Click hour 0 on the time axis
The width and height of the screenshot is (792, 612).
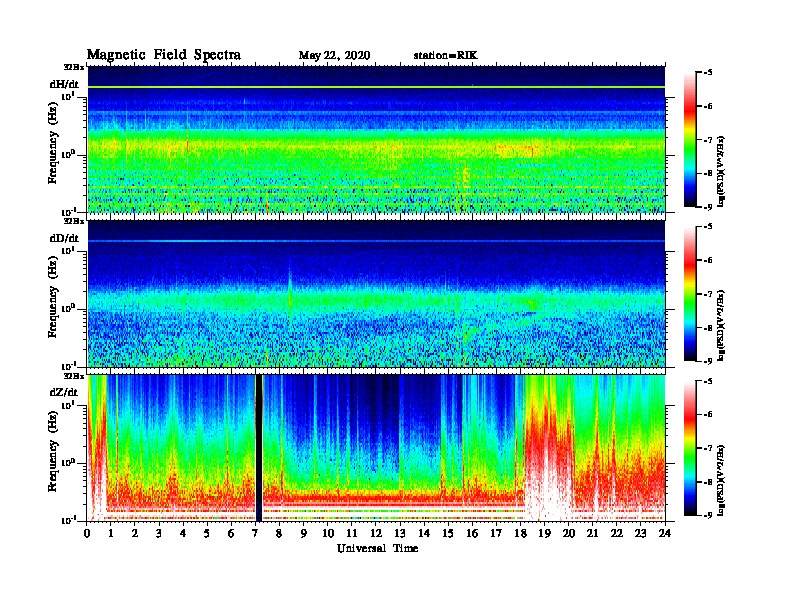coord(87,533)
